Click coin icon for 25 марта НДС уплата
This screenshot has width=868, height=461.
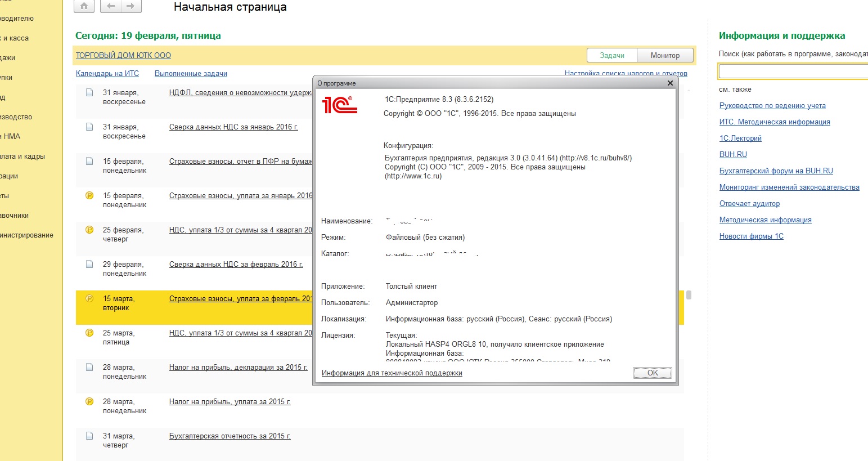pos(89,333)
